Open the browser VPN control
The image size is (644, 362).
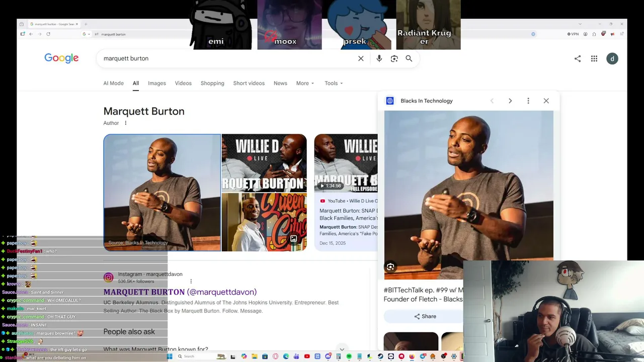pos(573,34)
